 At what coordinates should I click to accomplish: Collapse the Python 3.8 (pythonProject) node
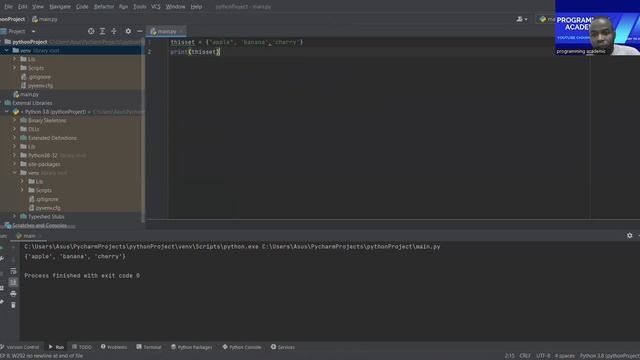point(7,111)
